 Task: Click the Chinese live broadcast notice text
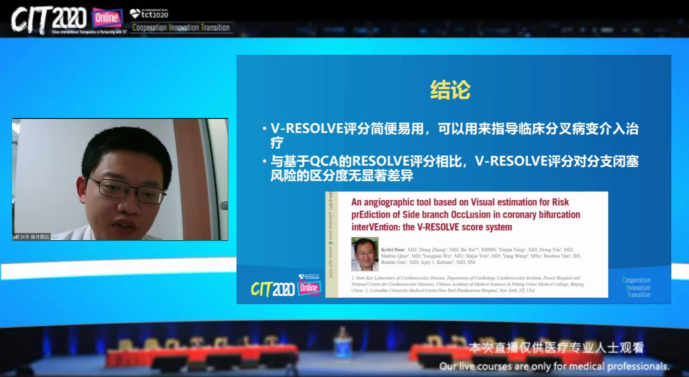556,348
